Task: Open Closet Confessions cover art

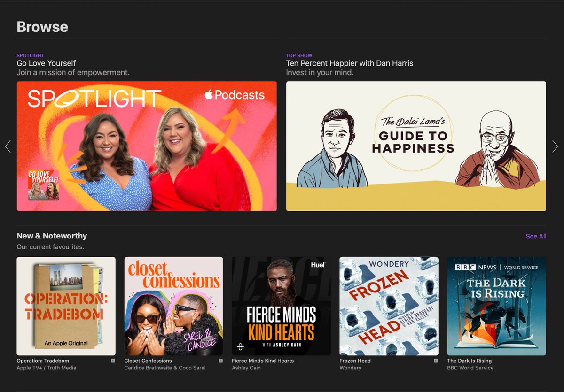Action: [x=173, y=306]
